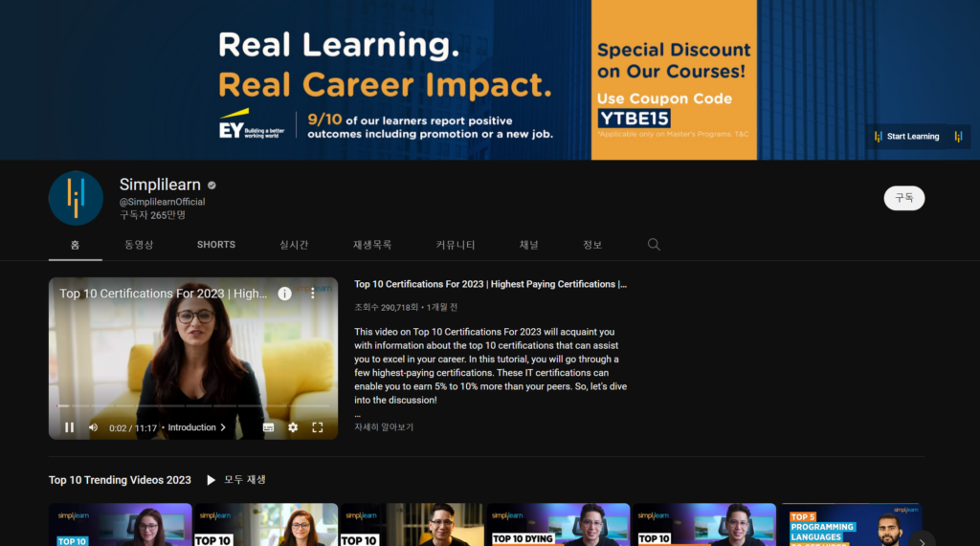Go to the 재생목록 tab

click(372, 245)
